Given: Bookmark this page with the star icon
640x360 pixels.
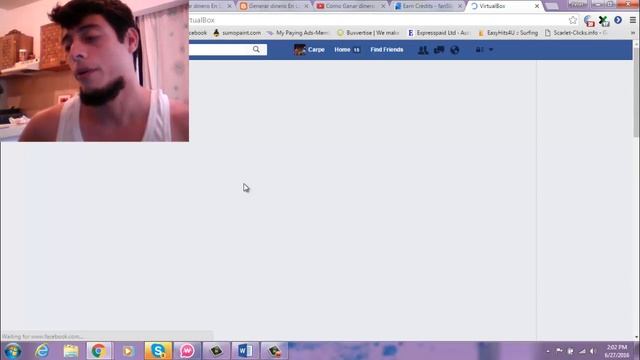Looking at the screenshot, I should pos(573,20).
